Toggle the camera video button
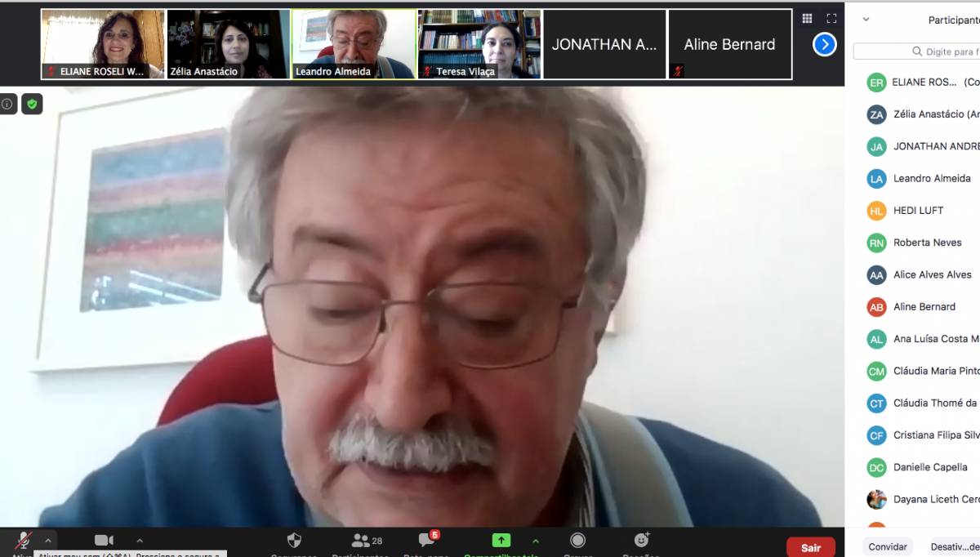980x557 pixels. pos(104,541)
